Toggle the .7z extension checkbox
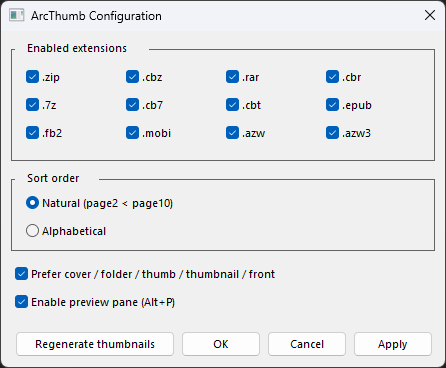The height and width of the screenshot is (368, 446). pyautogui.click(x=32, y=105)
